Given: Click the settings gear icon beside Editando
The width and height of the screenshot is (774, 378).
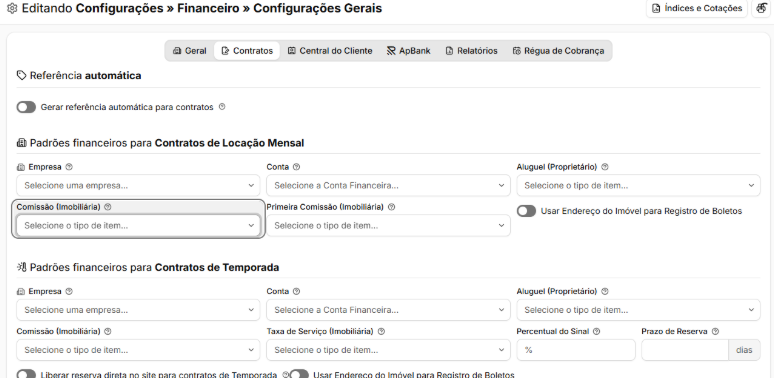Looking at the screenshot, I should [x=12, y=8].
